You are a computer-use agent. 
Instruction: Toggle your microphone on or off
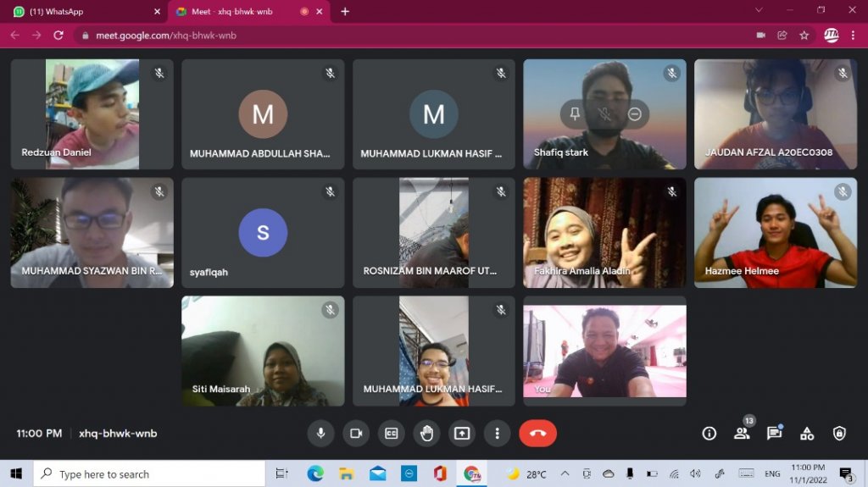coord(320,433)
